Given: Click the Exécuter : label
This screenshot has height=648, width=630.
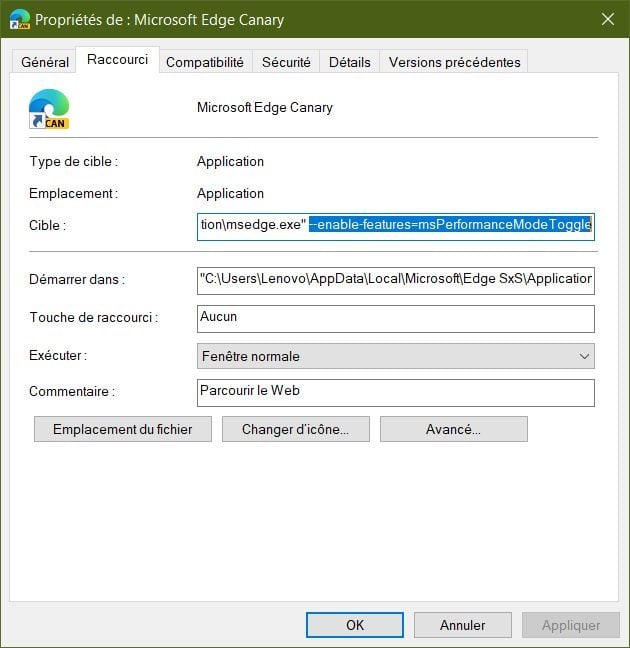Looking at the screenshot, I should pos(58,355).
